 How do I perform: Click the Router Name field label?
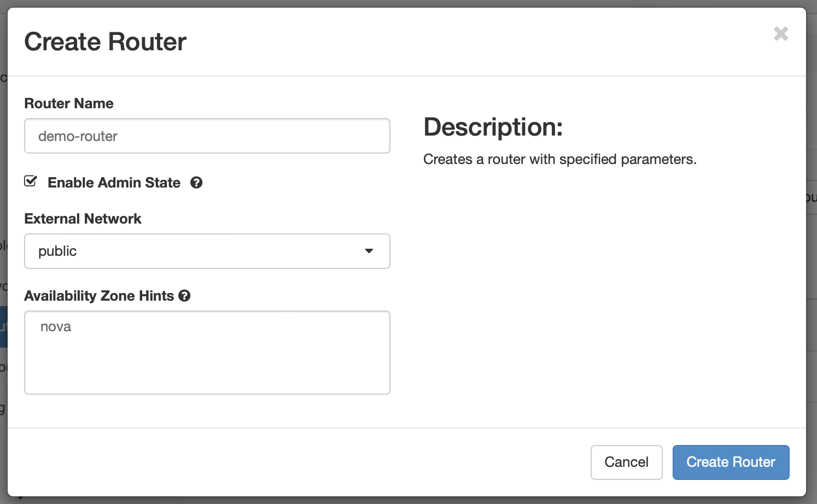click(x=69, y=103)
